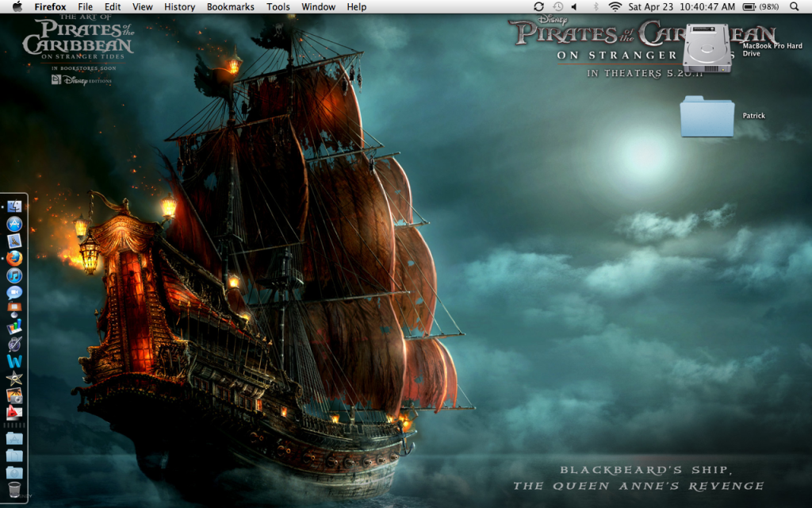
Task: Open the Wi-Fi status menu
Action: (x=615, y=6)
